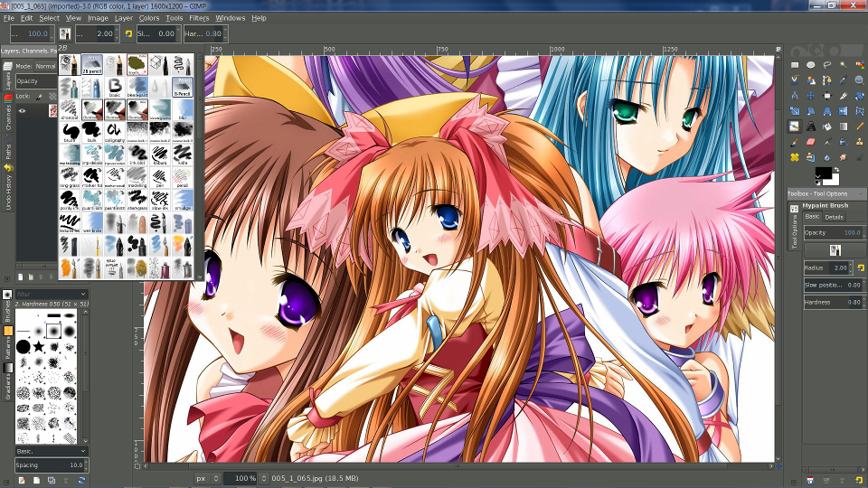Image resolution: width=868 pixels, height=488 pixels.
Task: Select the Fuzzy Select wand tool
Action: [844, 65]
